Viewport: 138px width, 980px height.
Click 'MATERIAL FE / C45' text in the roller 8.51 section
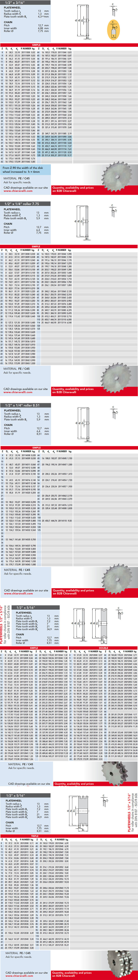[17, 570]
